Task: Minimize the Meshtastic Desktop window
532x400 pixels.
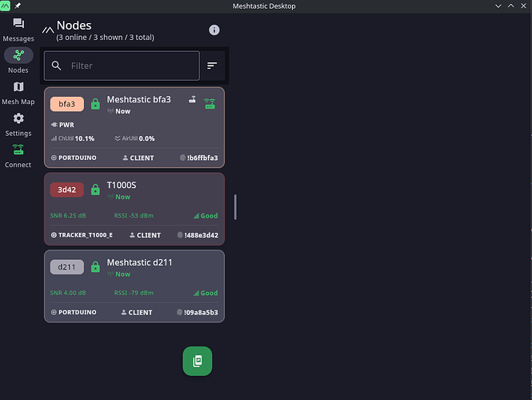Action: tap(498, 6)
